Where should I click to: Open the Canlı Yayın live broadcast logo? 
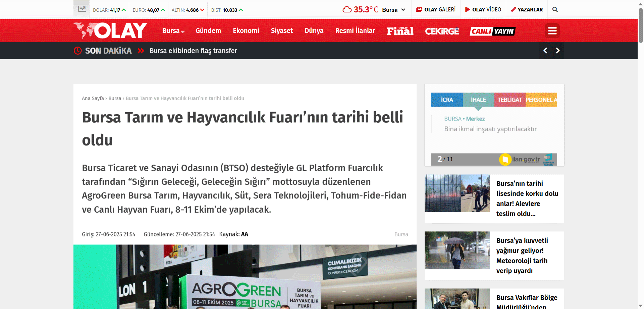(492, 31)
